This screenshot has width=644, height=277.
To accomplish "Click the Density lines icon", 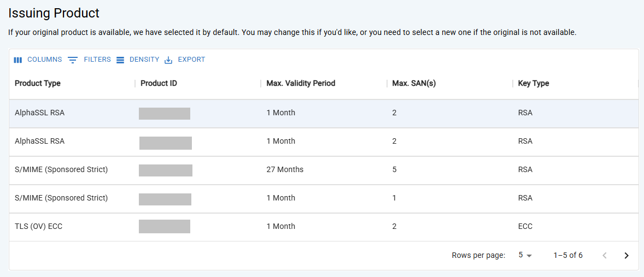I will 120,60.
